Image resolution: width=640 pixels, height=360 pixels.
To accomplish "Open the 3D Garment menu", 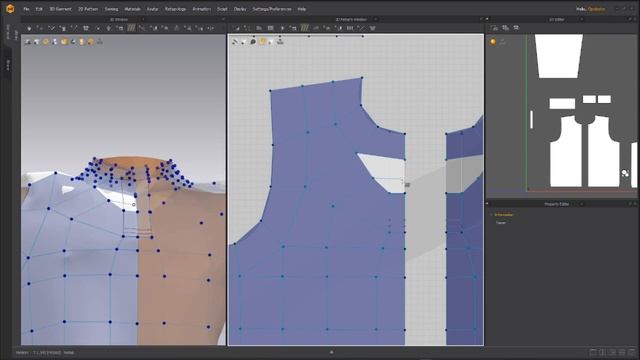I will pyautogui.click(x=60, y=9).
